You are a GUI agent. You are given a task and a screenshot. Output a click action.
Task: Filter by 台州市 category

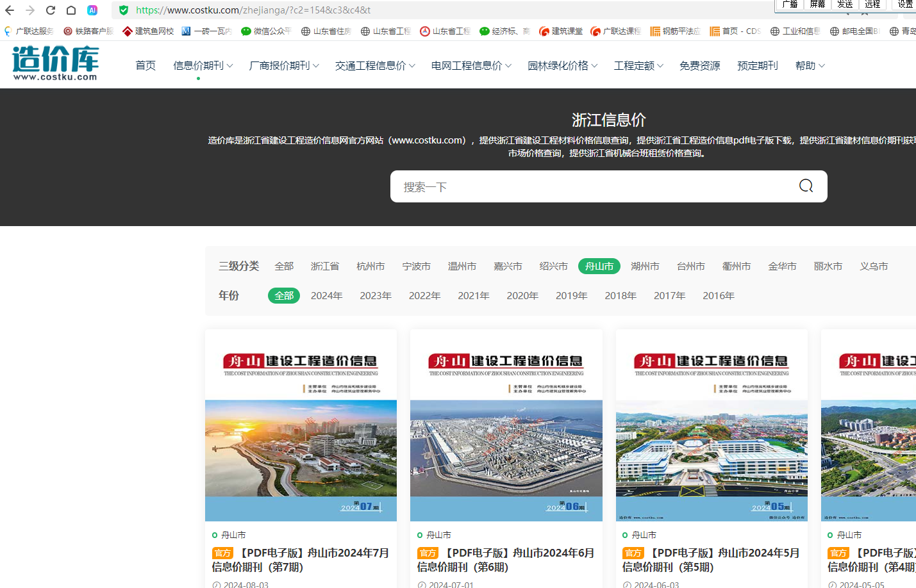click(x=691, y=266)
